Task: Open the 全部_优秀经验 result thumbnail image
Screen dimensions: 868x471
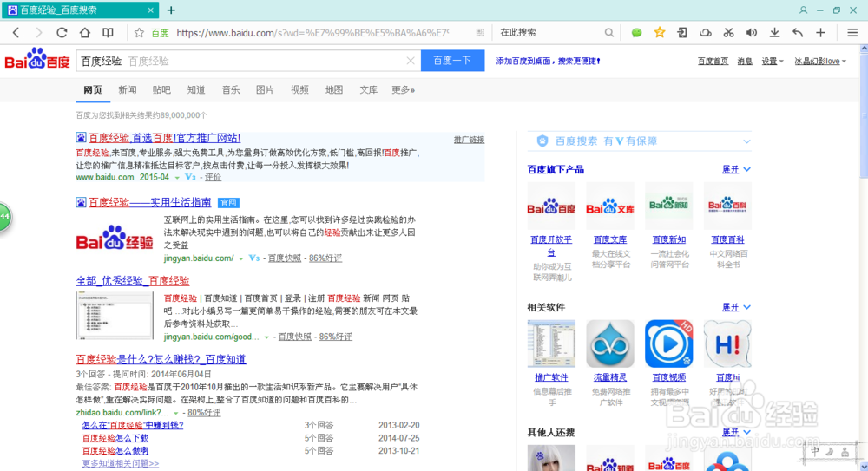Action: point(115,316)
